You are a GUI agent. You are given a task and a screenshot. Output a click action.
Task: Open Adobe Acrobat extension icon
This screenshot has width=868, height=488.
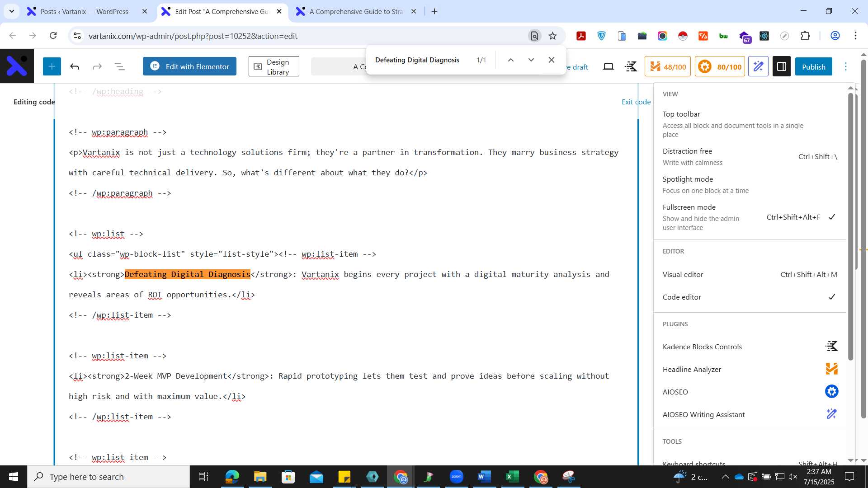click(581, 36)
